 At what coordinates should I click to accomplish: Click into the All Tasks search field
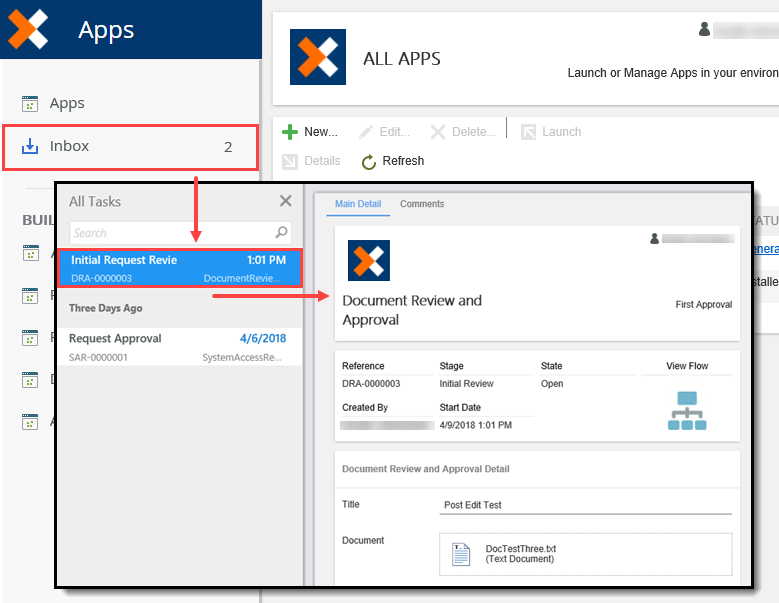pos(170,233)
